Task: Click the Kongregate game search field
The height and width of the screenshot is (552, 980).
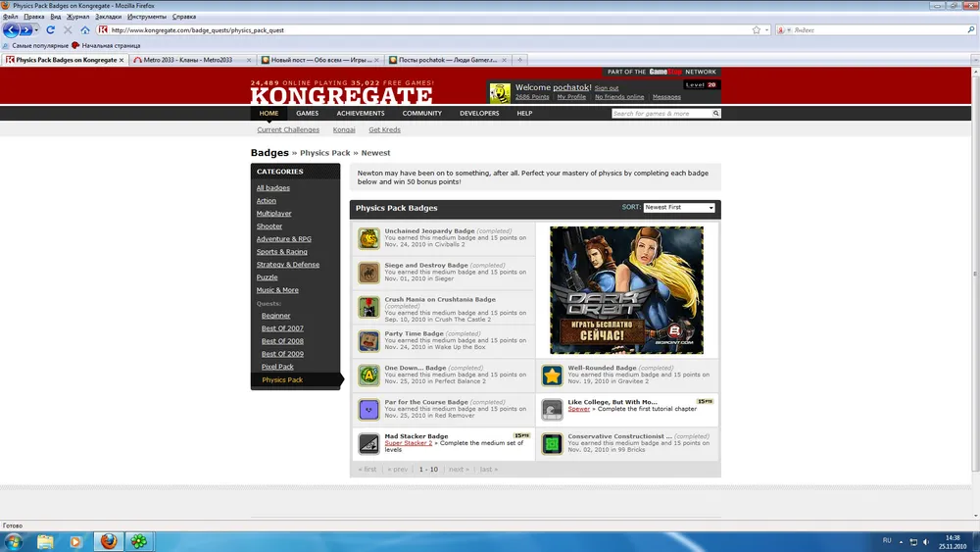Action: pos(661,114)
